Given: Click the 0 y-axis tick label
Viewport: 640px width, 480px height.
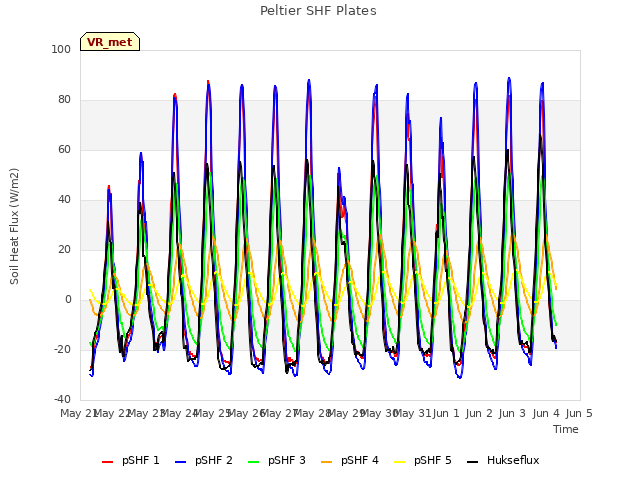Looking at the screenshot, I should tap(68, 300).
